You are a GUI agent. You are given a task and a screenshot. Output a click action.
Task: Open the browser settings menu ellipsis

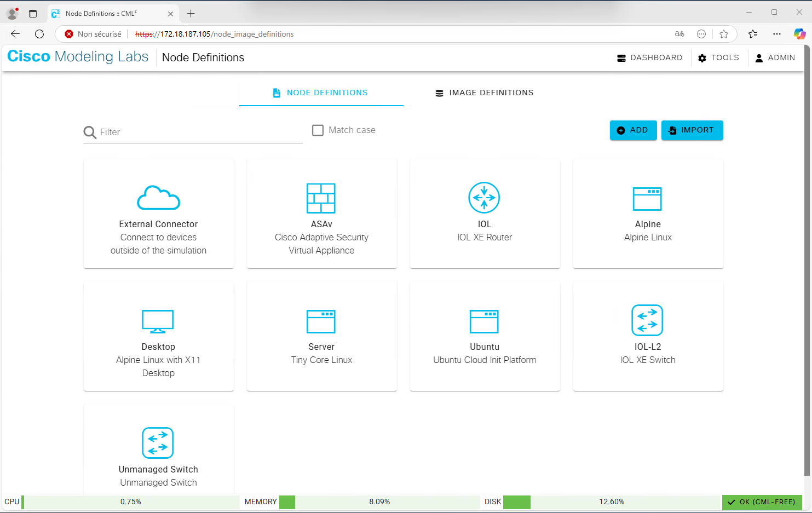[x=777, y=33]
